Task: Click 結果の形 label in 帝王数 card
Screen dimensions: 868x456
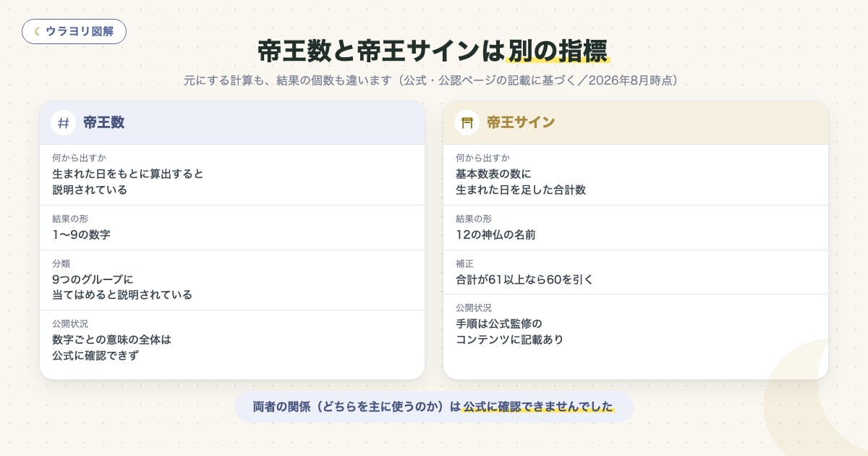Action: coord(70,219)
